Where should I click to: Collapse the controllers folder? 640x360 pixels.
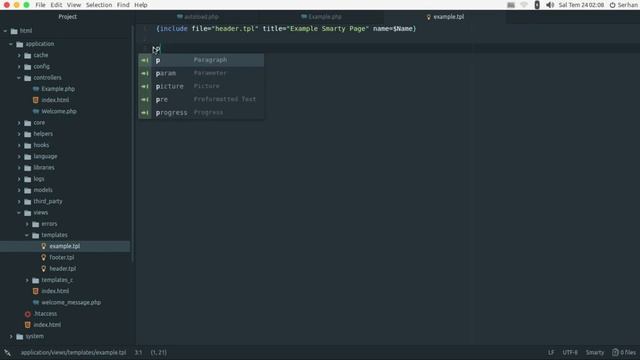[19, 78]
